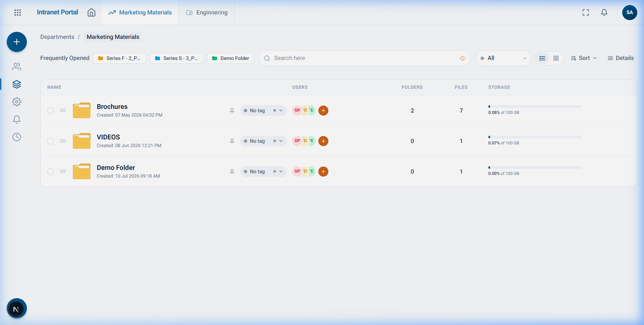Screen dimensions: 644x325
Task: Click the VIDEOS storage progress bar
Action: [x=535, y=137]
